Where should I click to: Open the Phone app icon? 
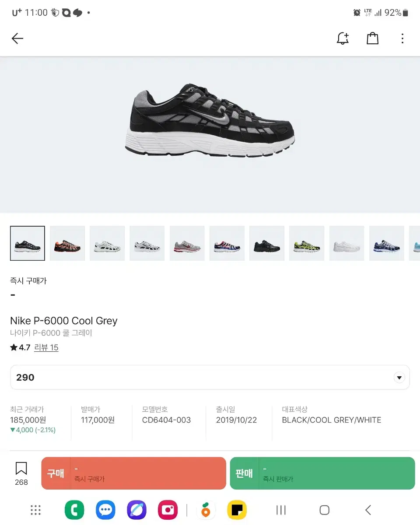pyautogui.click(x=74, y=510)
